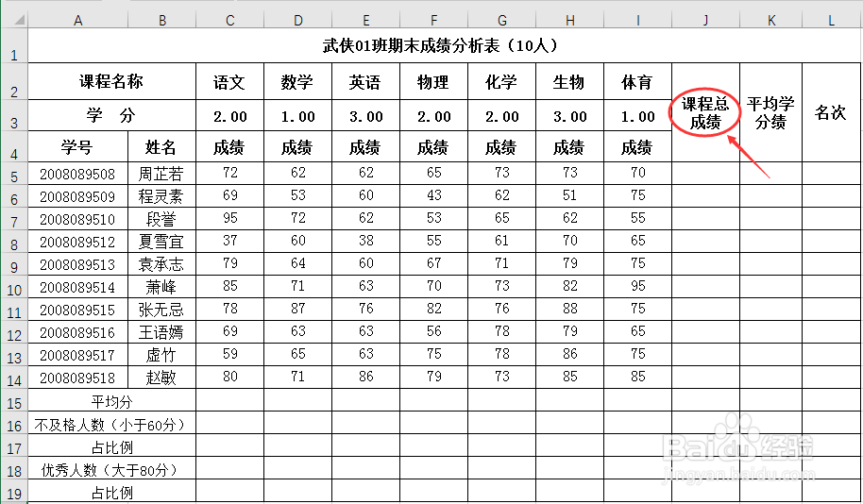This screenshot has height=504, width=863.
Task: Click 张无忌's 生物 score 88
Action: 569,309
